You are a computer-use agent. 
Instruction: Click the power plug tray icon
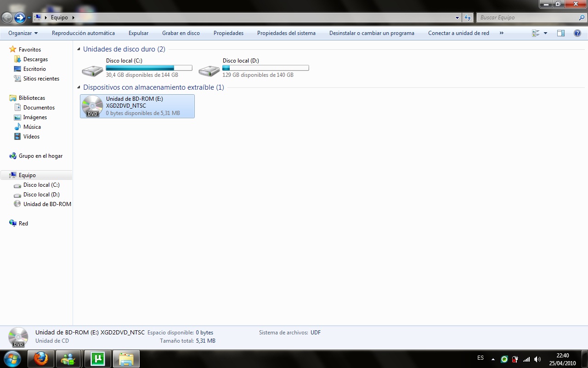click(x=515, y=359)
